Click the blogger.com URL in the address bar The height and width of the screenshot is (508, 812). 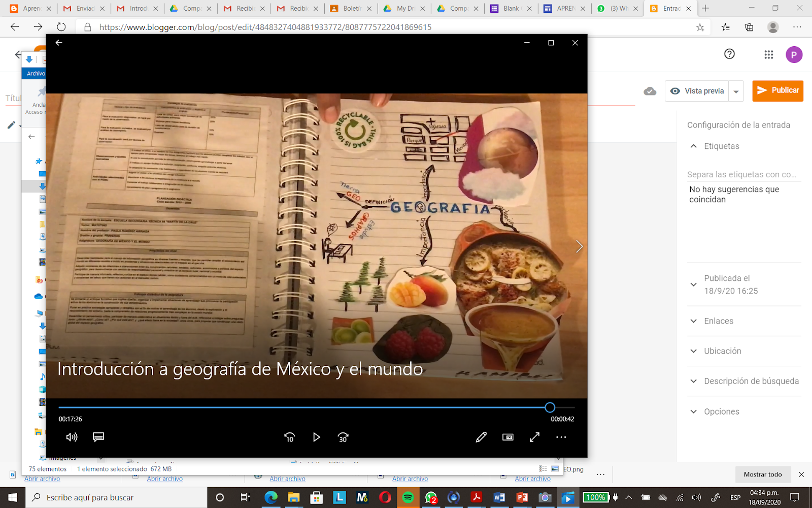pyautogui.click(x=265, y=27)
